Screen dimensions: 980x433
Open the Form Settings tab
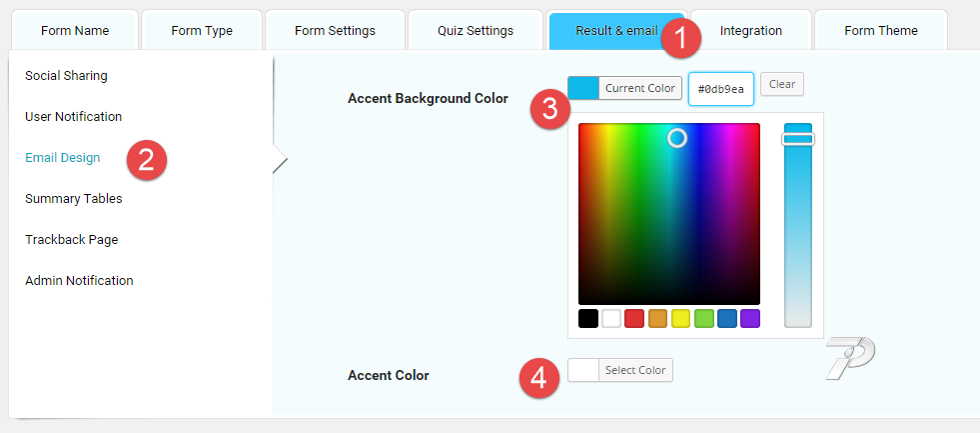coord(335,30)
